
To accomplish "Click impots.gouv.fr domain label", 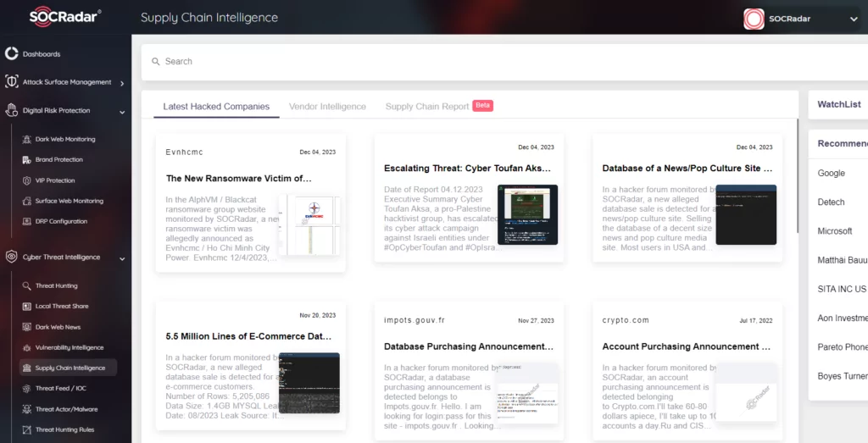I will [415, 320].
